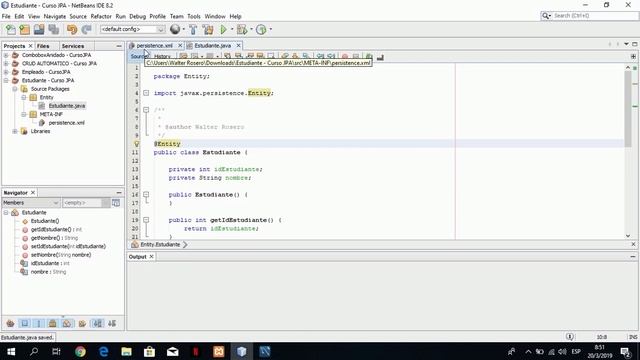The height and width of the screenshot is (360, 640).
Task: Click the Source view button
Action: [x=138, y=56]
